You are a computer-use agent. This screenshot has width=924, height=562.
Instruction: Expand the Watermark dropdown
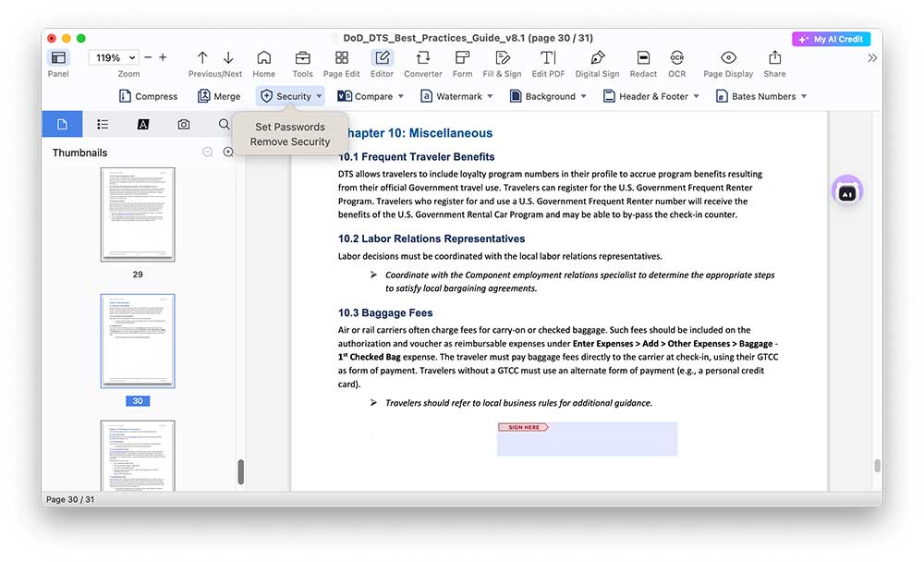(x=457, y=96)
